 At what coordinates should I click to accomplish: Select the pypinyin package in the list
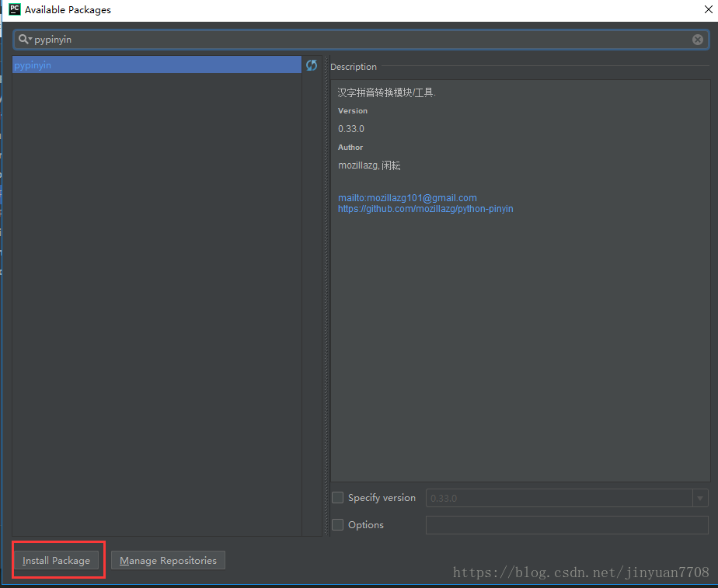157,65
